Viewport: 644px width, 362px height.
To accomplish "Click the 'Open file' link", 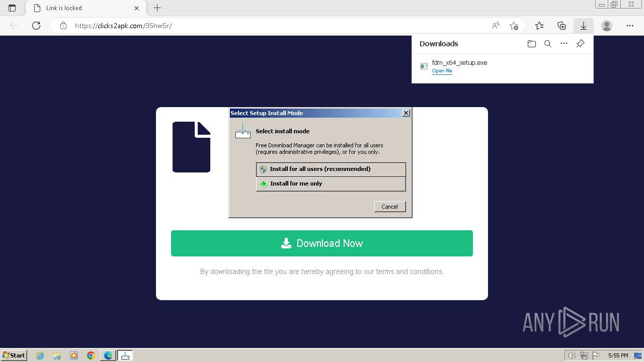I will coord(442,71).
